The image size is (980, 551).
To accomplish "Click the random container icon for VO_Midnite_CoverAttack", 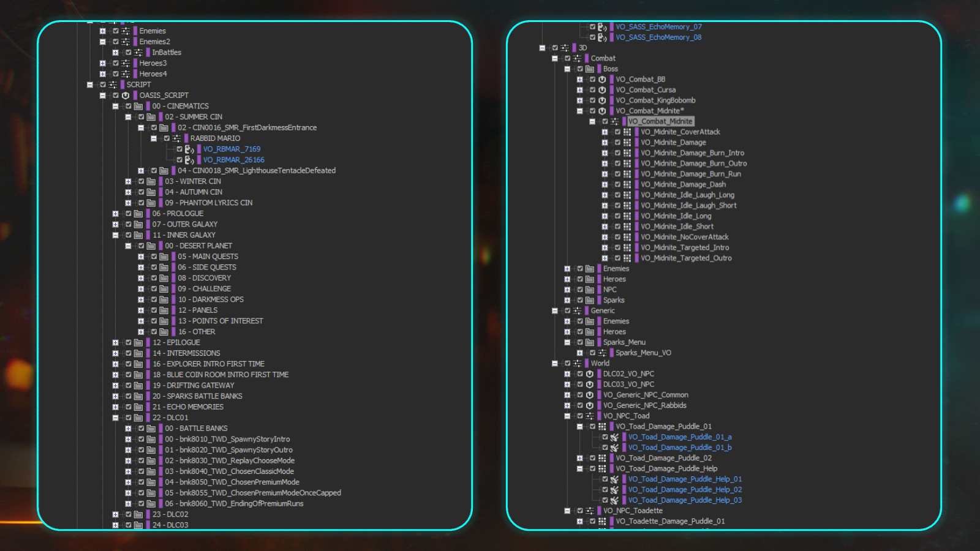I will click(627, 132).
